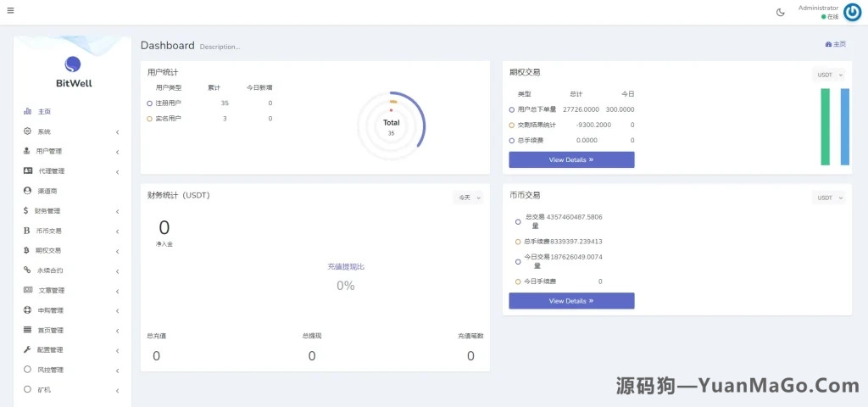
Task: Open the 币币交易 card USDT dropdown
Action: [x=829, y=198]
